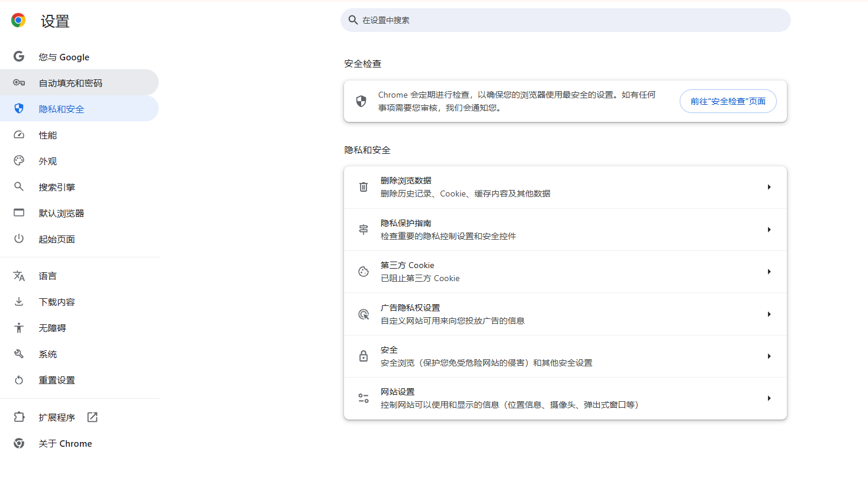Expand the 第三方 Cookie row arrow
Viewport: 868px width, 487px height.
(x=769, y=272)
